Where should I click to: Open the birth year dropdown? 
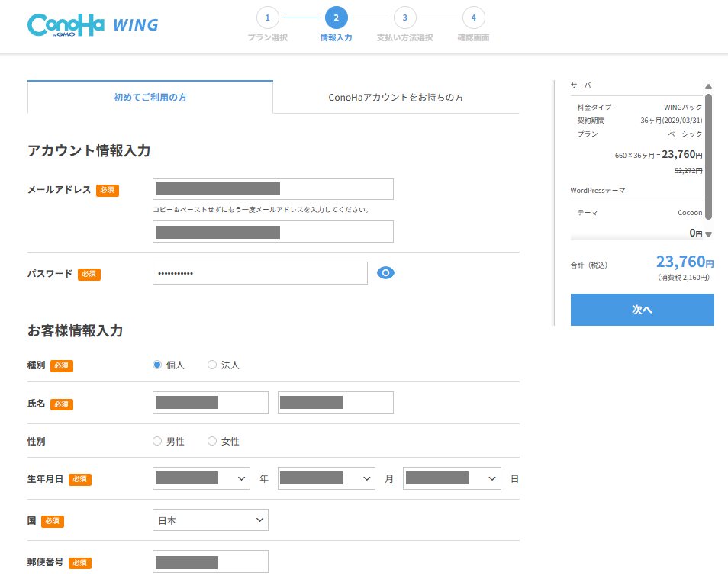coord(201,478)
